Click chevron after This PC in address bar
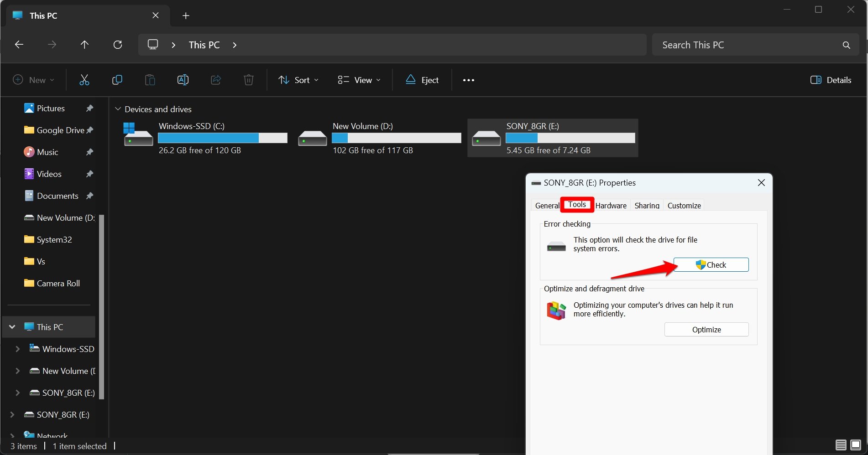 pyautogui.click(x=235, y=45)
